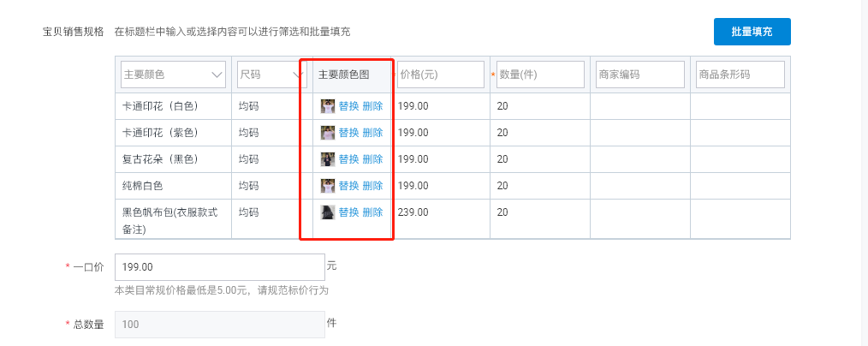Delete image for 复古花朵（黑色）
Viewport: 868px width, 346px height.
point(372,159)
